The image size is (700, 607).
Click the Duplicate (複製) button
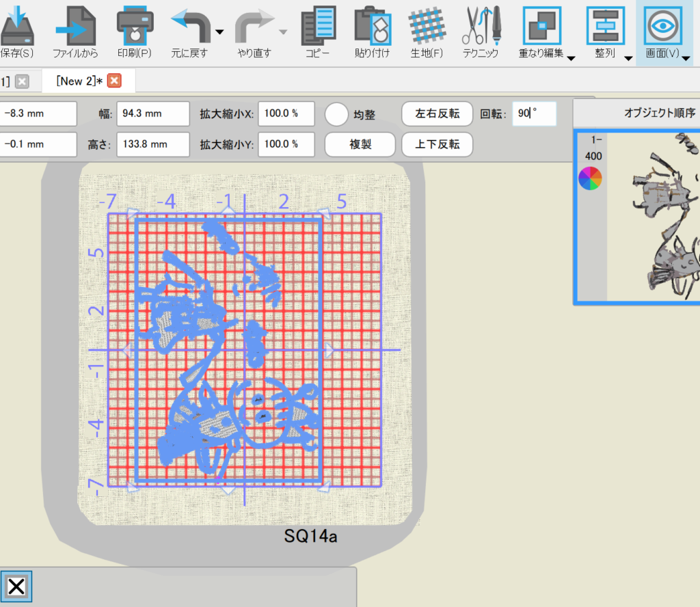click(x=360, y=145)
